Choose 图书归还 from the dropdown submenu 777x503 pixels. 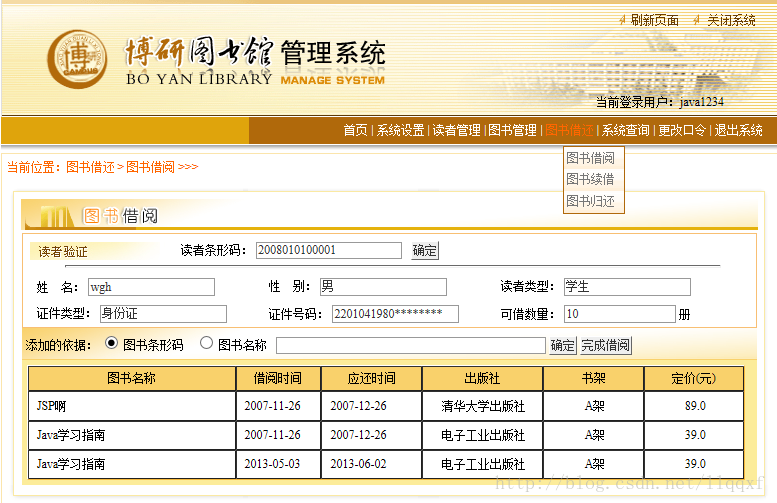pyautogui.click(x=591, y=201)
